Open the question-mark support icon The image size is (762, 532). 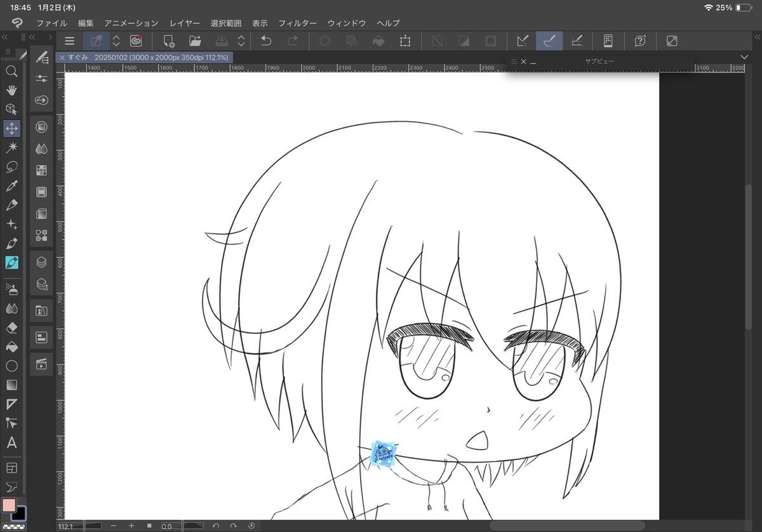(x=640, y=41)
